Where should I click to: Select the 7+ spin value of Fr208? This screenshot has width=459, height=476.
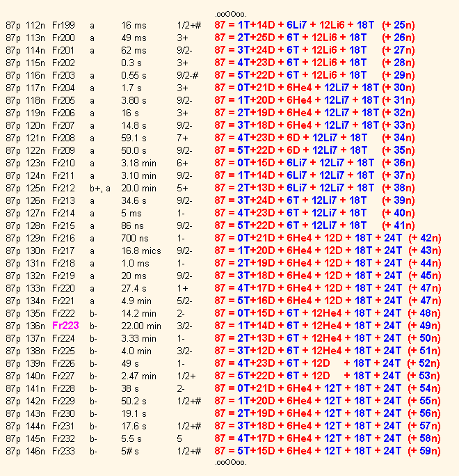click(182, 138)
